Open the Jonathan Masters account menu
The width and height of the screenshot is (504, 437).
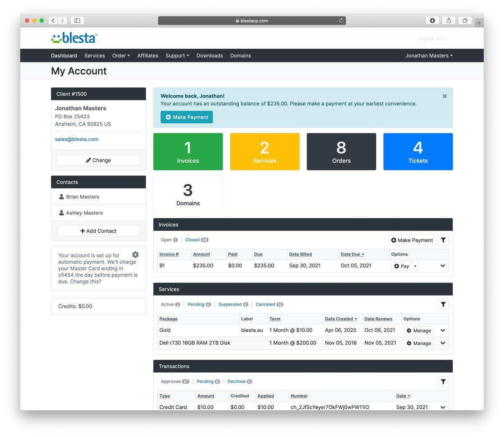tap(429, 56)
